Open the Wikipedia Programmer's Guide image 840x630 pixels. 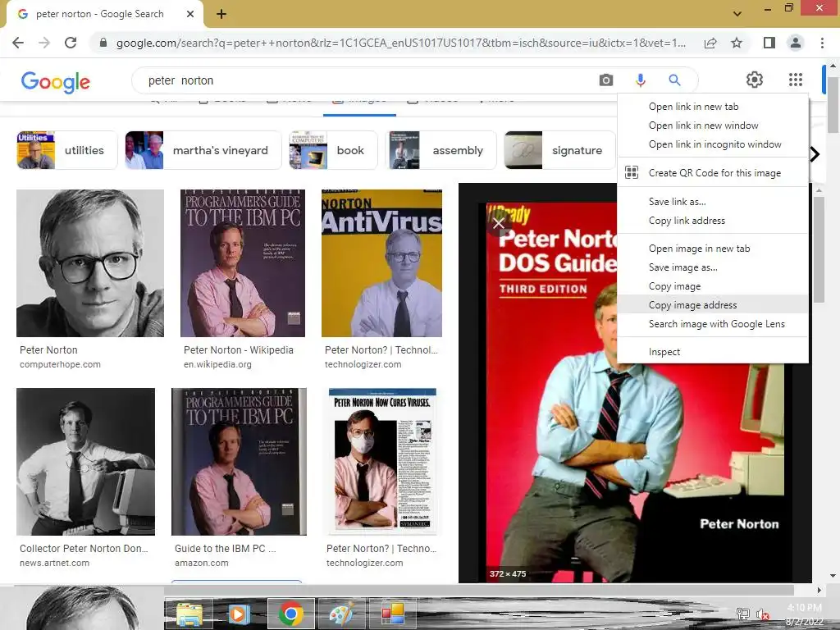point(243,263)
